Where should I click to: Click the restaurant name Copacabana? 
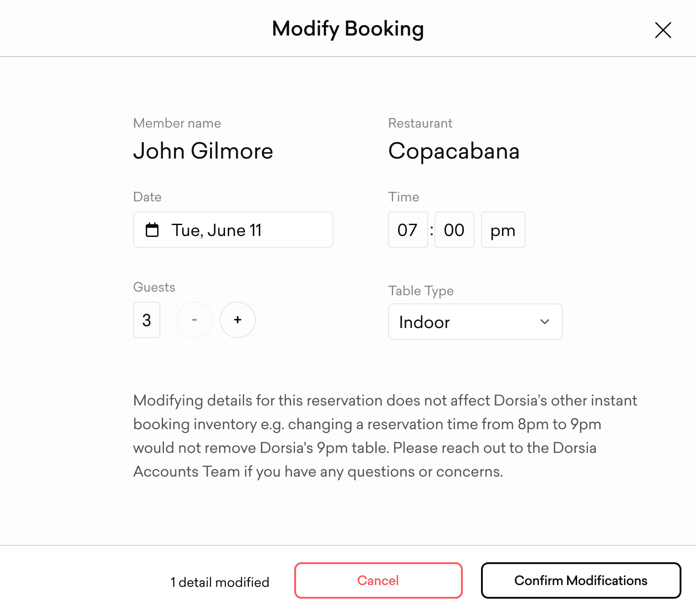tap(454, 151)
